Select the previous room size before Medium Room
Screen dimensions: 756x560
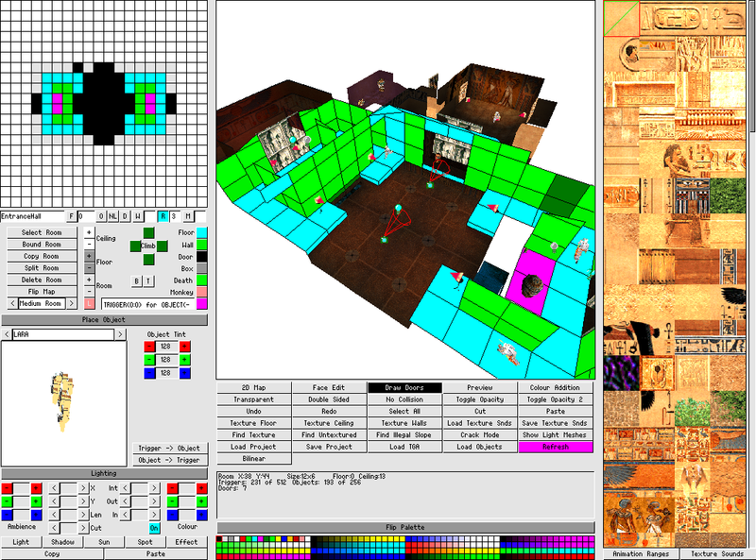click(x=12, y=304)
